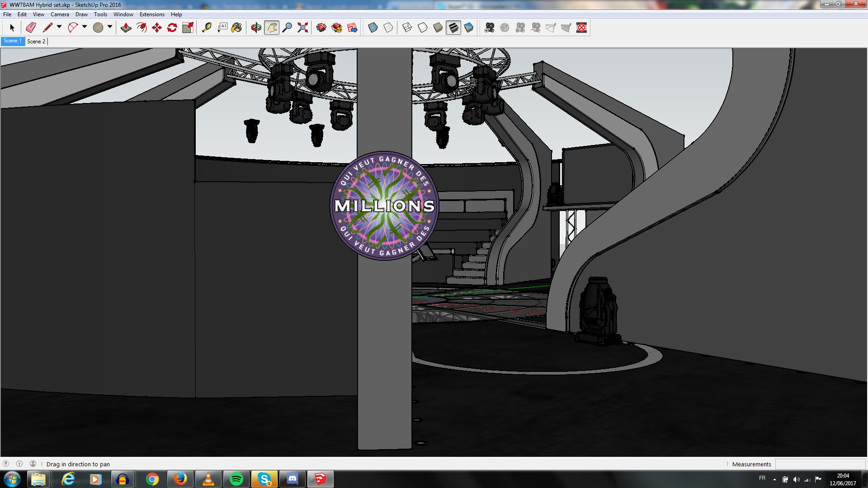Activate the Orbit tool

[x=256, y=28]
